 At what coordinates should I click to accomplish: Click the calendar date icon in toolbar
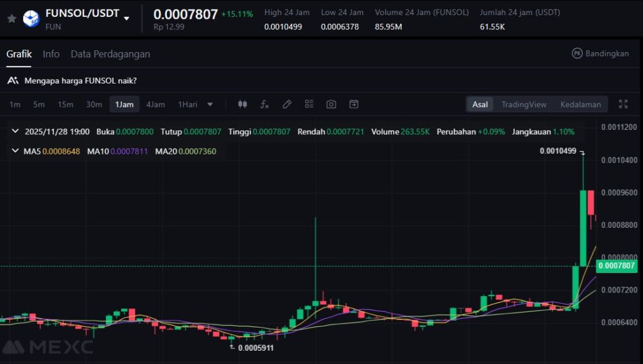point(354,104)
